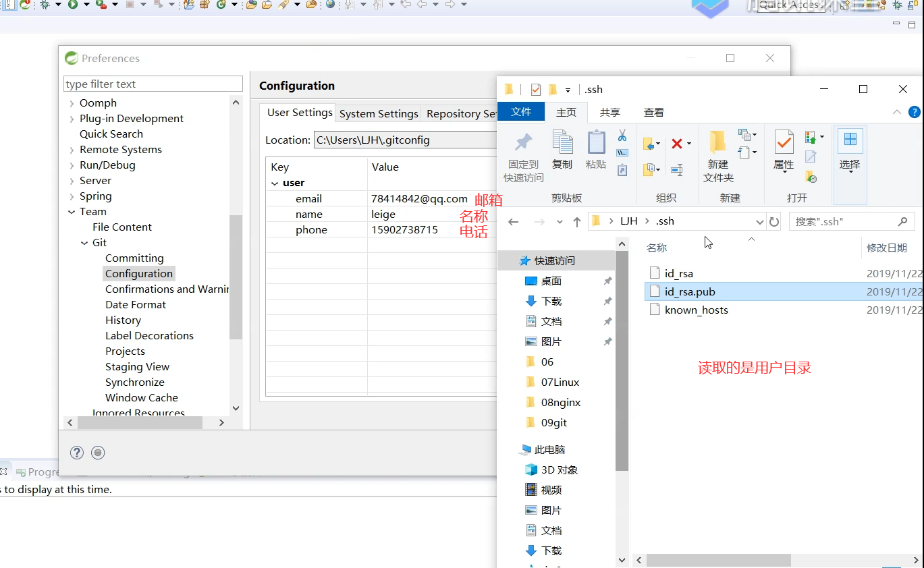This screenshot has height=568, width=924.
Task: Click the New Java Class green C icon
Action: [x=221, y=4]
